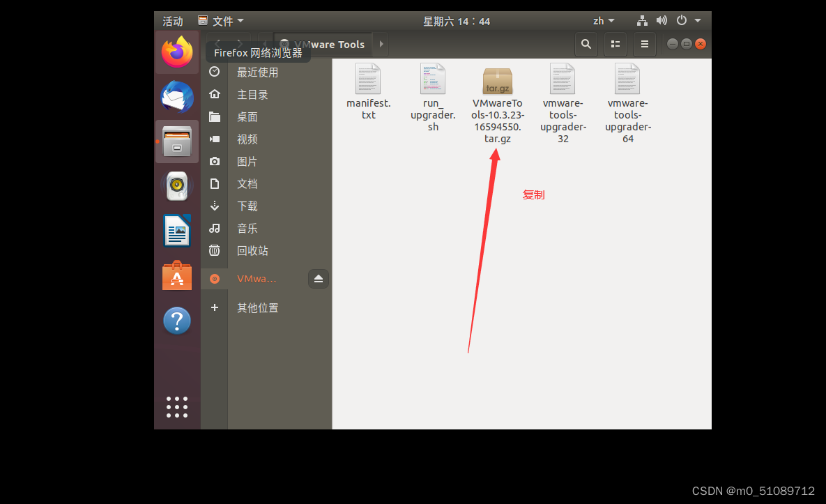Open the Help question-mark dock icon
826x504 pixels.
tap(177, 320)
